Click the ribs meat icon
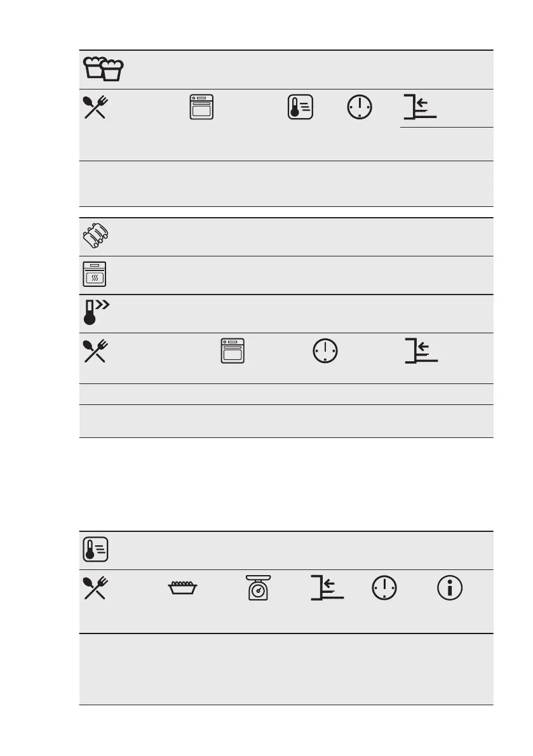Image resolution: width=533 pixels, height=756 pixels. tap(95, 235)
